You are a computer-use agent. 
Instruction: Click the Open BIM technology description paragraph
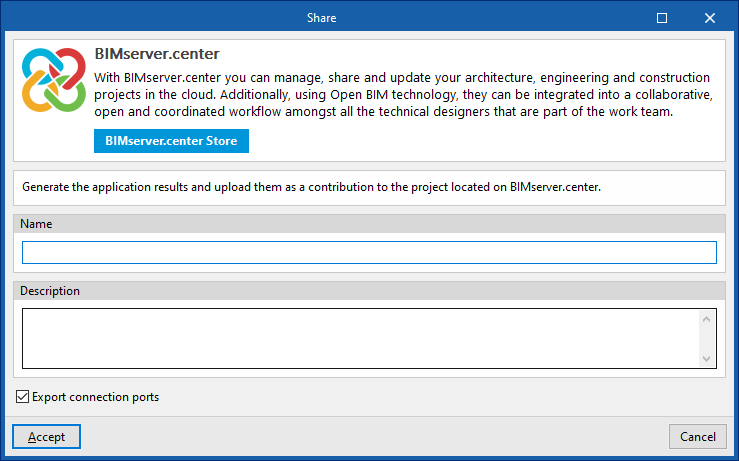click(x=402, y=95)
